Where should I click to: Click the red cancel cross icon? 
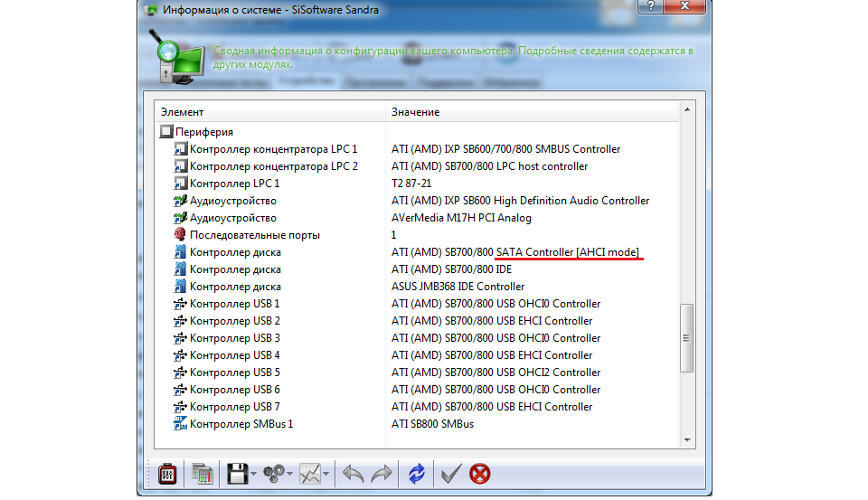point(479,474)
